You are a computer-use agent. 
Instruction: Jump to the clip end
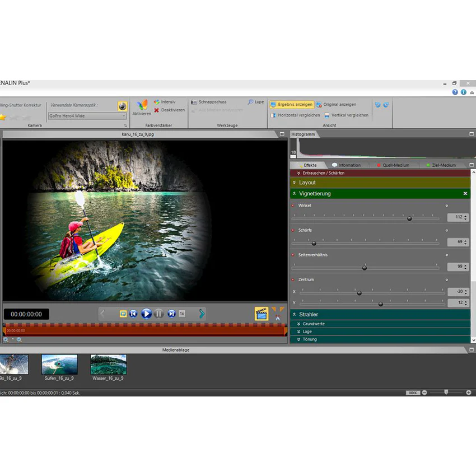click(171, 314)
